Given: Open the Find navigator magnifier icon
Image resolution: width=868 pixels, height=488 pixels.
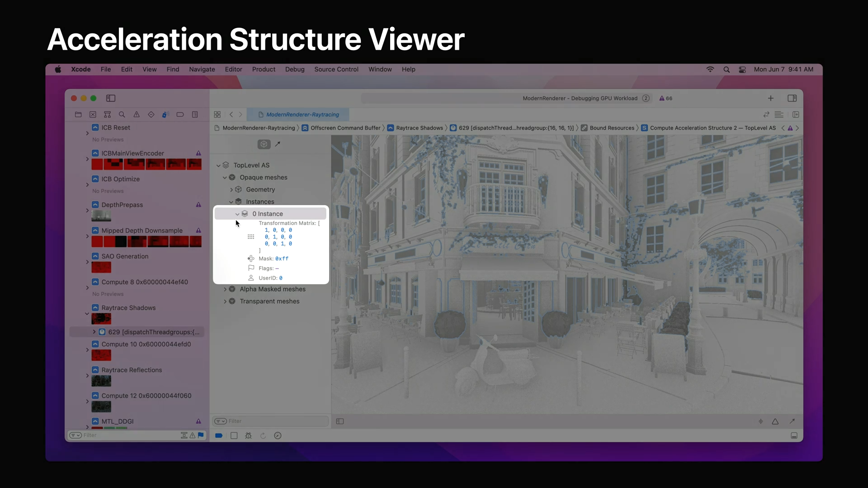Looking at the screenshot, I should [122, 115].
